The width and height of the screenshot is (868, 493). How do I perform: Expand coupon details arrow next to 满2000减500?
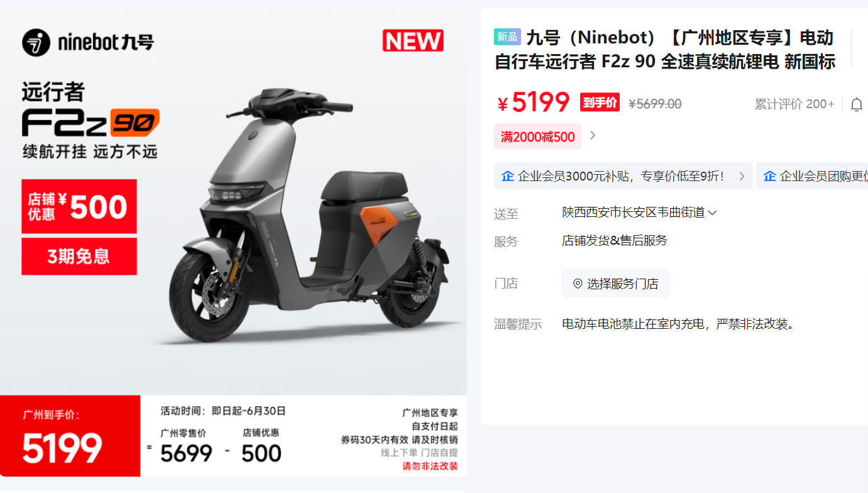(x=593, y=136)
